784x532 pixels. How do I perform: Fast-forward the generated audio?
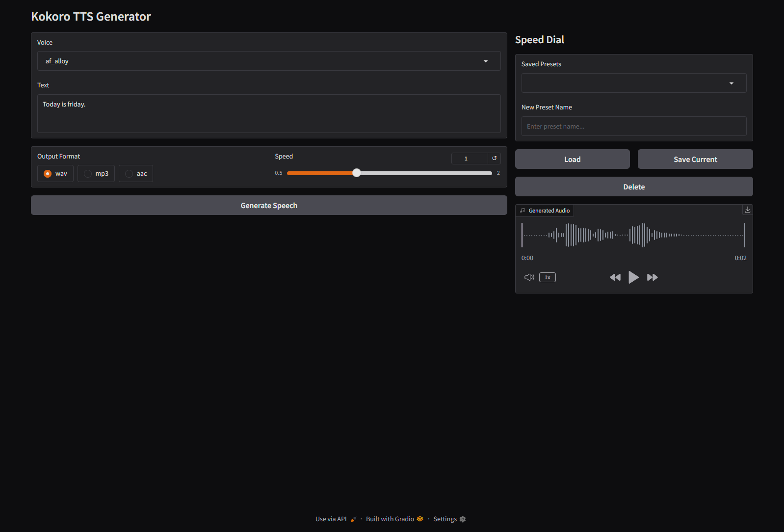[652, 277]
